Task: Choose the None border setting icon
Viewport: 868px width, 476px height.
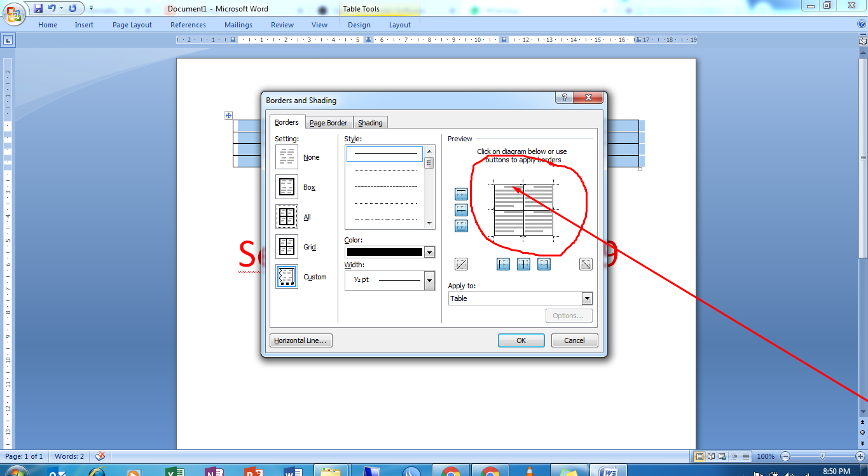Action: click(x=287, y=157)
